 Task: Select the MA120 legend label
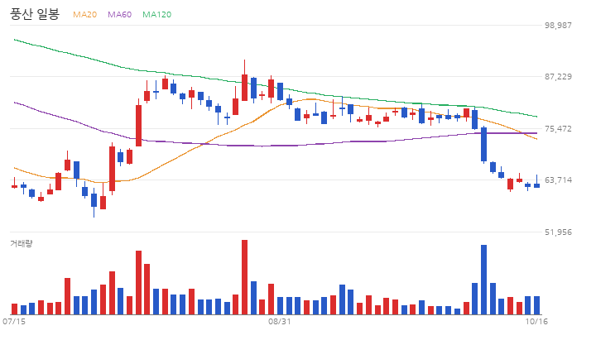[x=157, y=14]
